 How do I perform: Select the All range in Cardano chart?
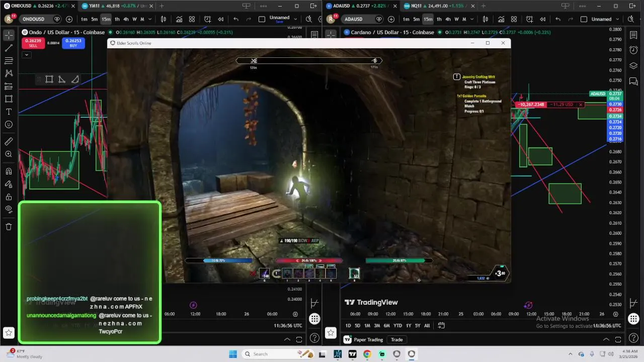[x=427, y=325]
